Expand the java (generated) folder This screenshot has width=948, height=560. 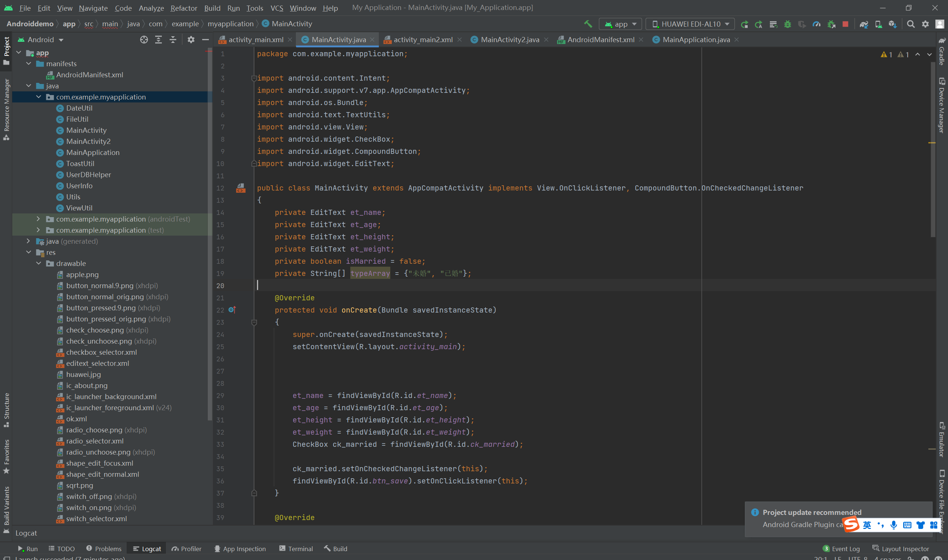[x=28, y=241]
